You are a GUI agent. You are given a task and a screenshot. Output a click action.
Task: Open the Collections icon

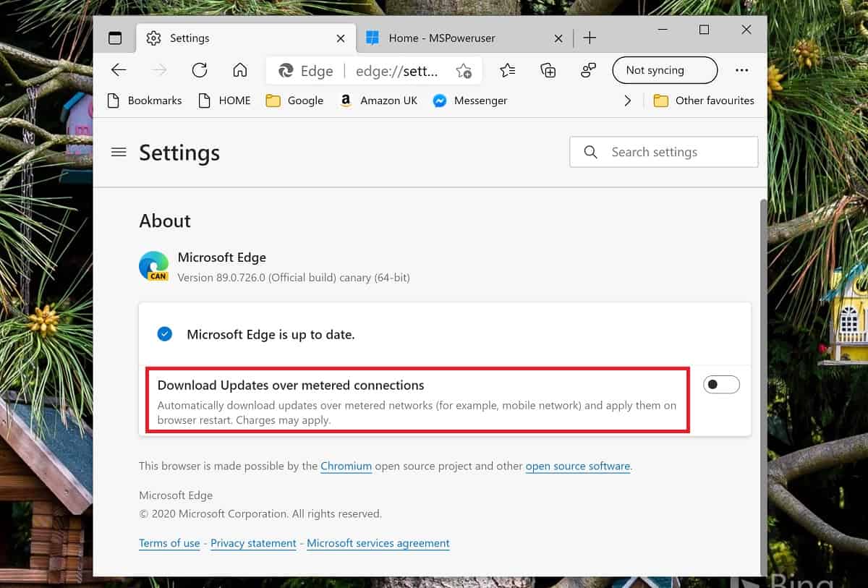coord(548,70)
